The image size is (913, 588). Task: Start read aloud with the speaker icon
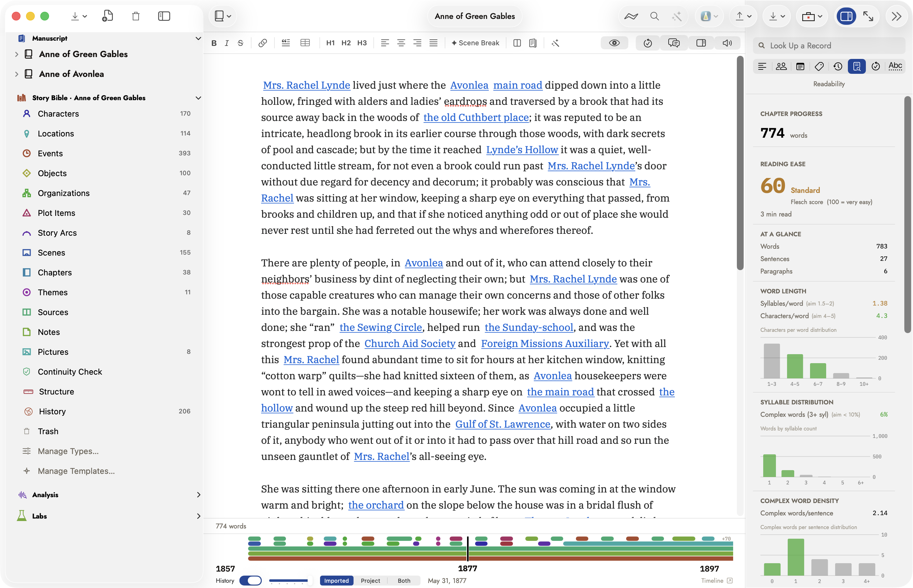pos(727,43)
